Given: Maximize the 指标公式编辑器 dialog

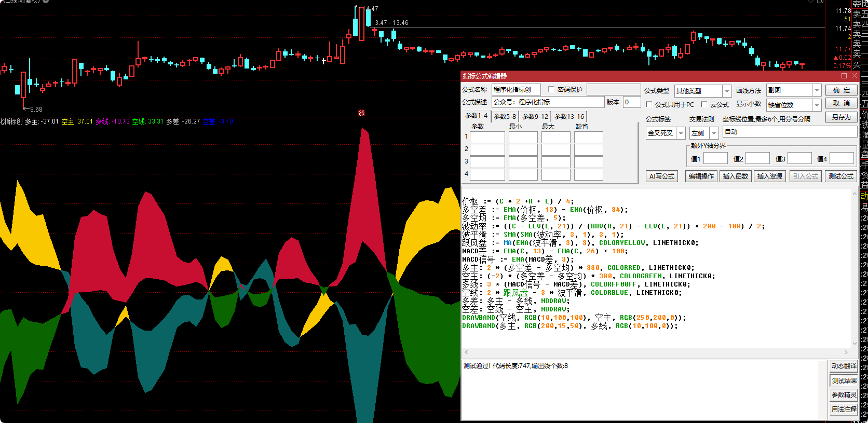Looking at the screenshot, I should [x=844, y=76].
